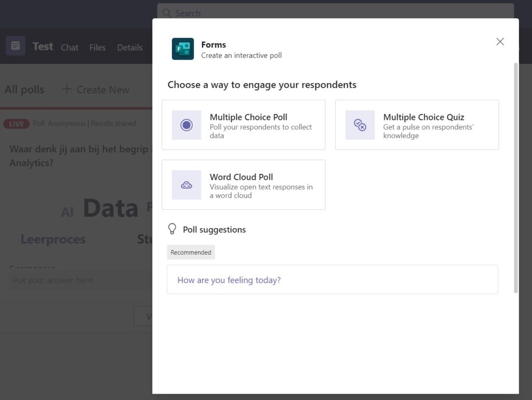
Task: Select the Multiple Choice Quiz icon
Action: point(360,125)
